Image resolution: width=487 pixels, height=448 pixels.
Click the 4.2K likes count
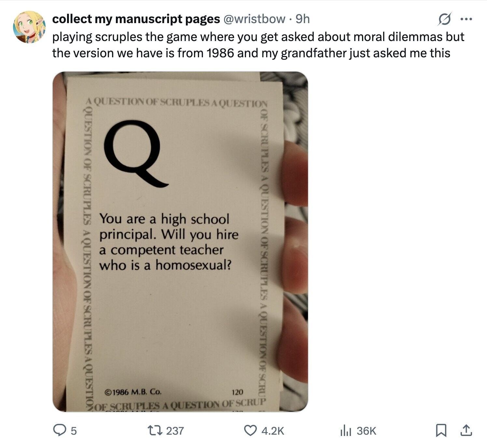coord(273,431)
